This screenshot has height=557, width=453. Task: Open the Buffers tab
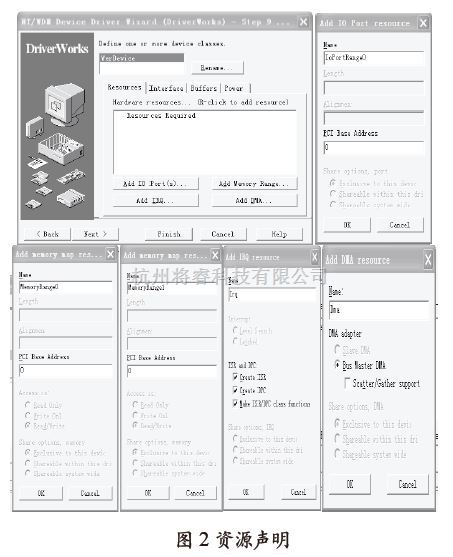(204, 88)
